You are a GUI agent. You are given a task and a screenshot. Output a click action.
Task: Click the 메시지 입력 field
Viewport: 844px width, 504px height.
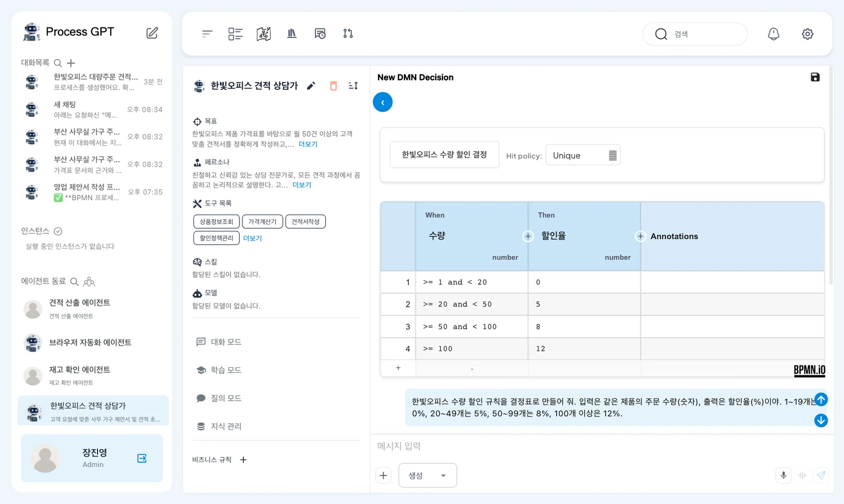(x=601, y=446)
